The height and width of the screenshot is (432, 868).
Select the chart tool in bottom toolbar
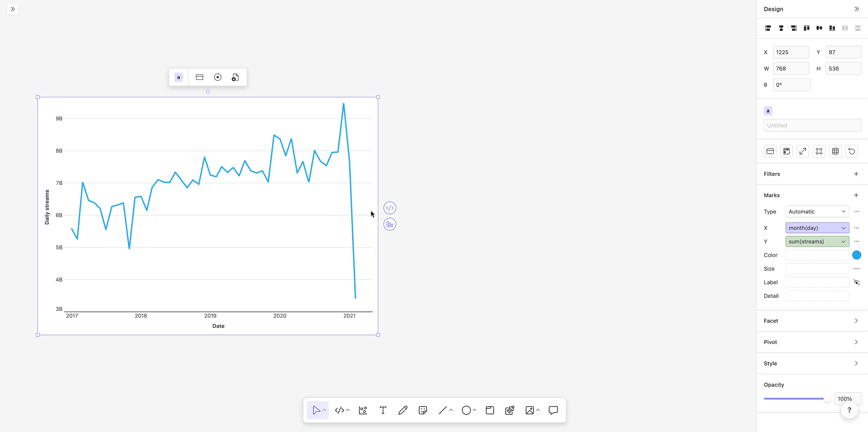point(363,411)
